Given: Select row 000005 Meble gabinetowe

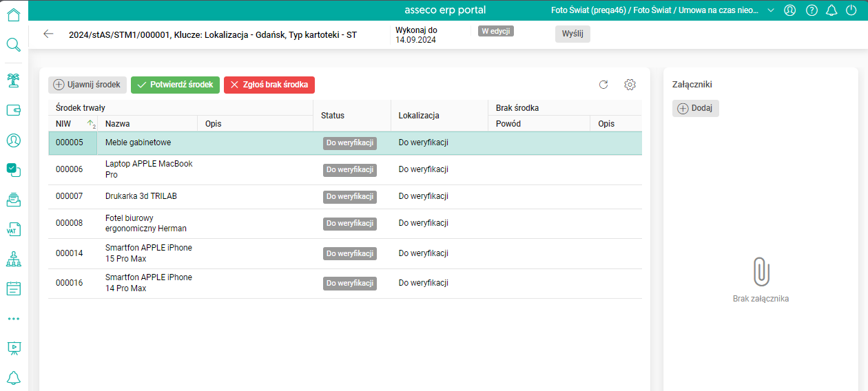Looking at the screenshot, I should [345, 142].
